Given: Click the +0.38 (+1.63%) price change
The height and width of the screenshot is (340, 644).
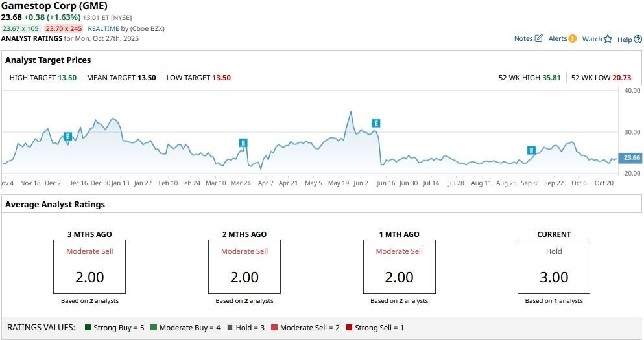Looking at the screenshot, I should pyautogui.click(x=52, y=17).
